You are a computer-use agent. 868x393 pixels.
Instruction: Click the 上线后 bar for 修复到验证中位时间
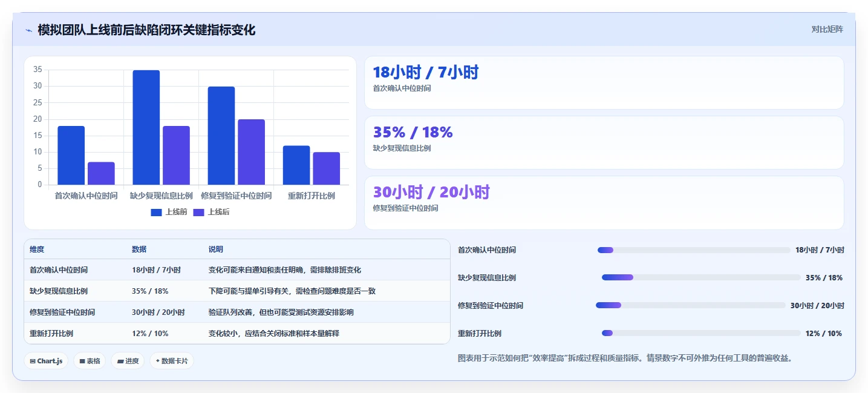(251, 152)
